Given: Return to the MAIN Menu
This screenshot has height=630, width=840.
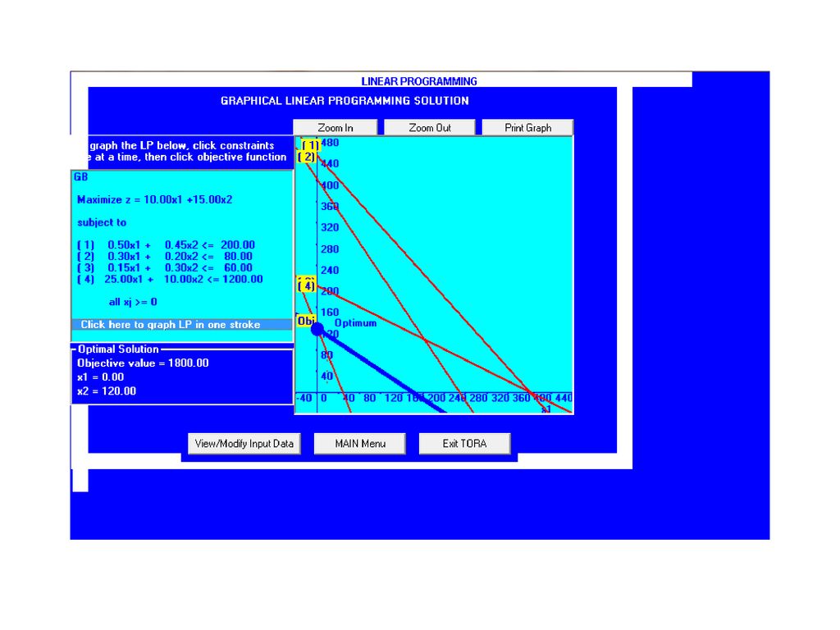Looking at the screenshot, I should tap(360, 444).
